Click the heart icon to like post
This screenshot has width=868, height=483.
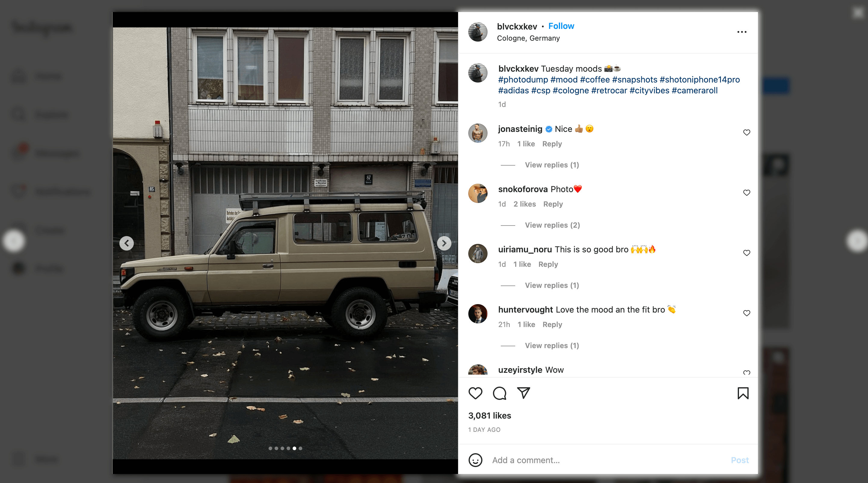pyautogui.click(x=475, y=393)
